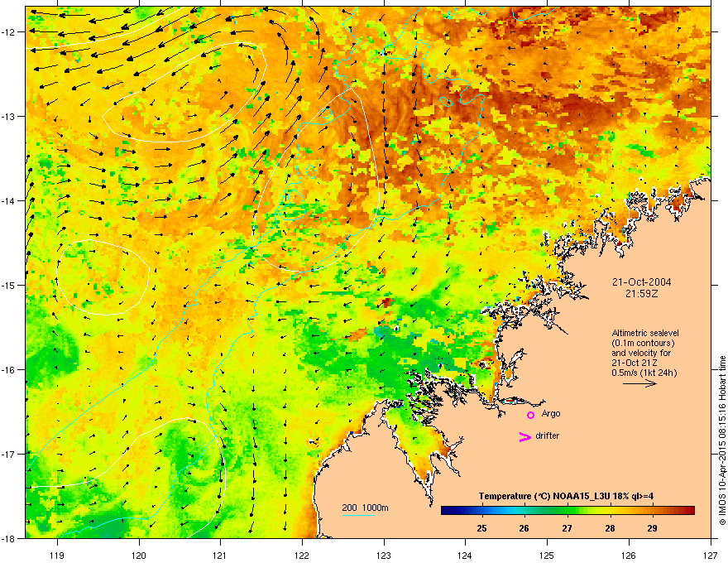
Task: Click the latitude axis label -18
Action: click(x=8, y=538)
